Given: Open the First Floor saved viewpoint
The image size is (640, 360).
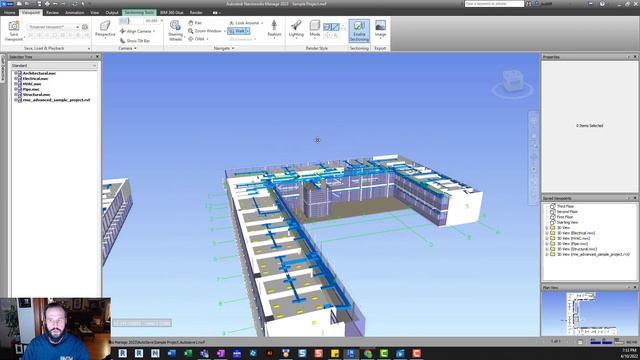Looking at the screenshot, I should pos(565,217).
